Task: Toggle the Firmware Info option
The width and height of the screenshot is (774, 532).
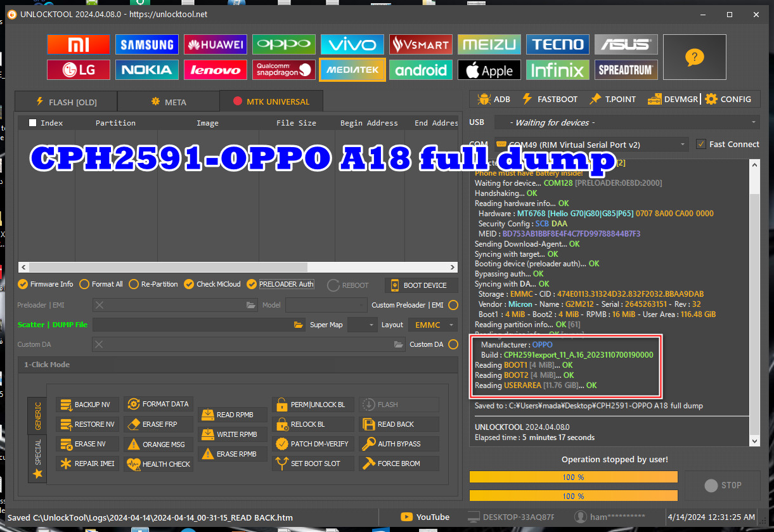Action: pos(46,284)
